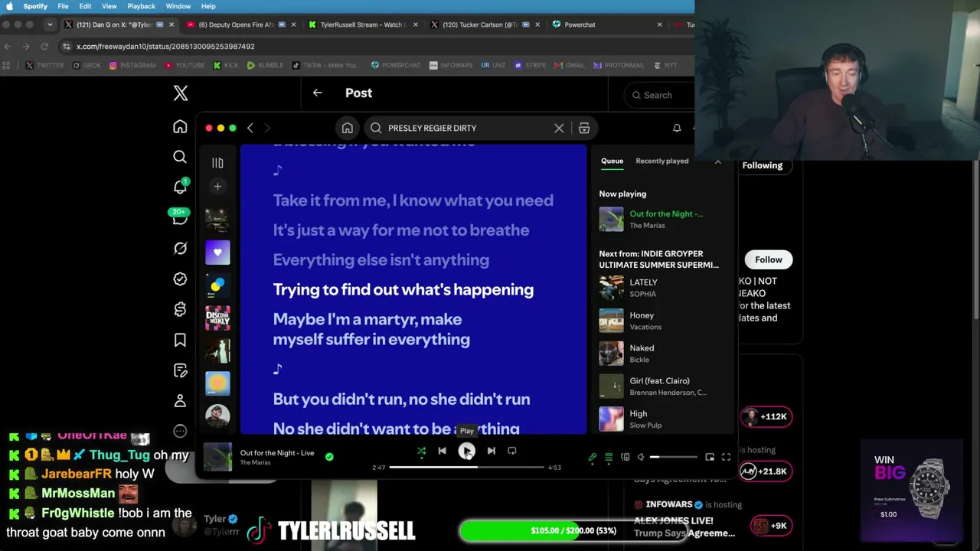Open Discover Weekly playlist thumbnail

coord(217,318)
